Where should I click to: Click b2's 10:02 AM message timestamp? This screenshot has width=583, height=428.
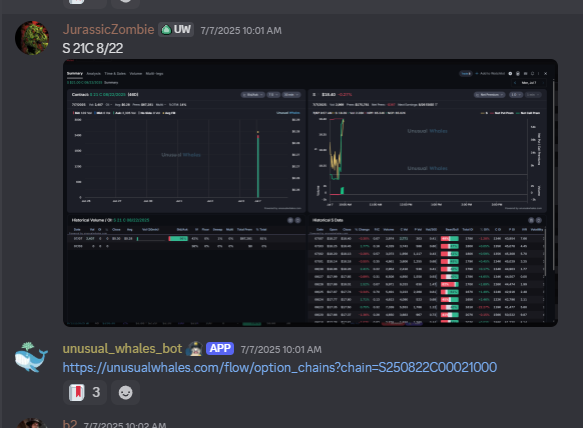[125, 425]
